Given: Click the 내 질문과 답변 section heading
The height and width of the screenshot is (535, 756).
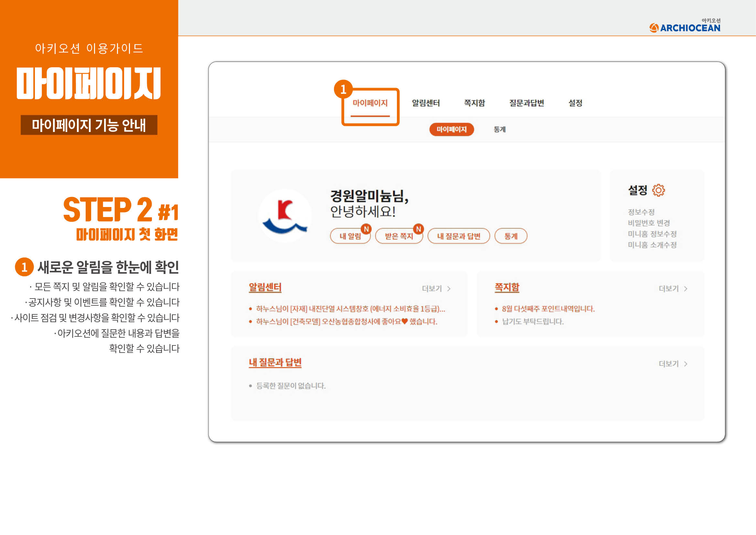Looking at the screenshot, I should [275, 362].
